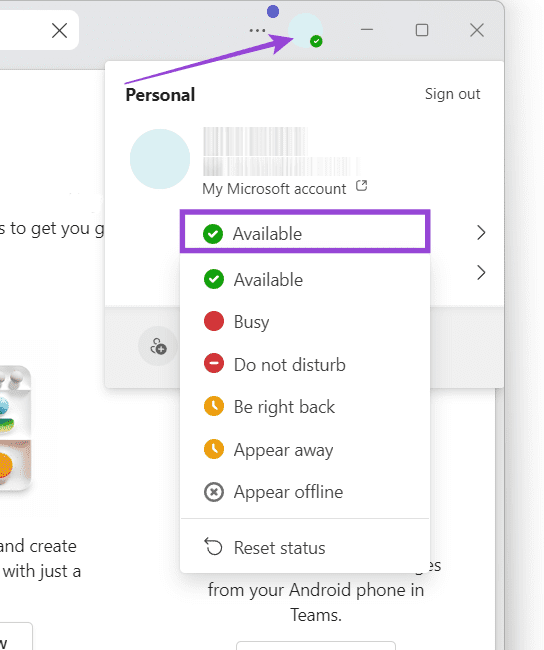Open the current Available status selector
544x650 pixels.
coord(305,231)
